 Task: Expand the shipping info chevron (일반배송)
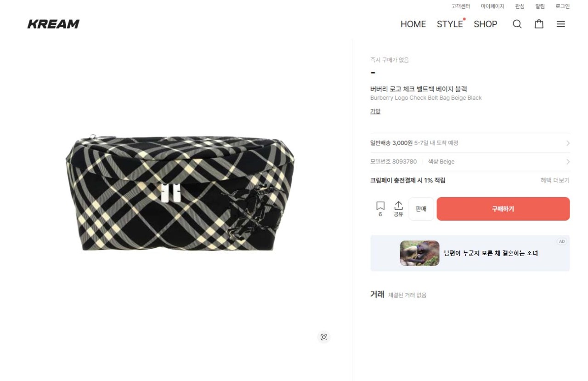pyautogui.click(x=568, y=143)
